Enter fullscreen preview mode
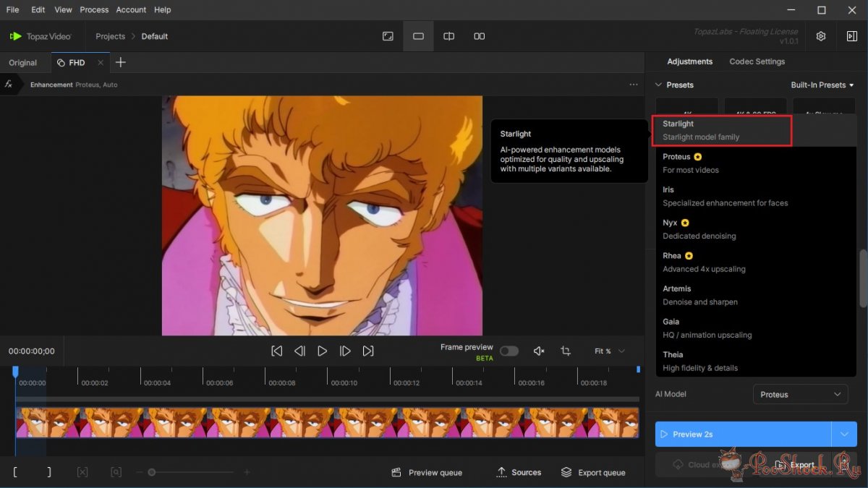Viewport: 868px width, 488px height. 388,36
